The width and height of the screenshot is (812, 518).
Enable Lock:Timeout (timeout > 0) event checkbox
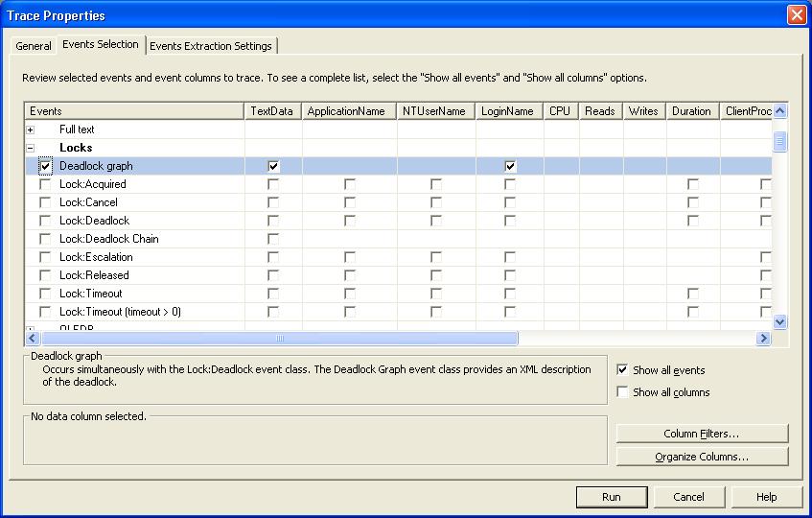[46, 312]
